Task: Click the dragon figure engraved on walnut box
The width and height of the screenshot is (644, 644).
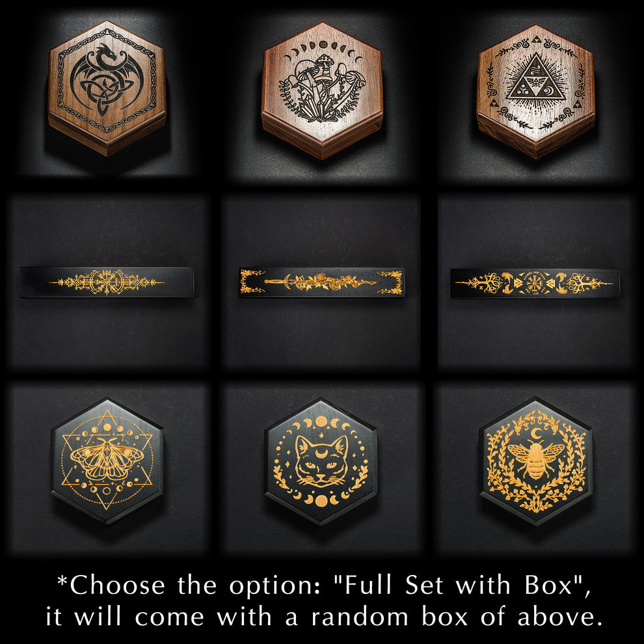Action: (107, 78)
